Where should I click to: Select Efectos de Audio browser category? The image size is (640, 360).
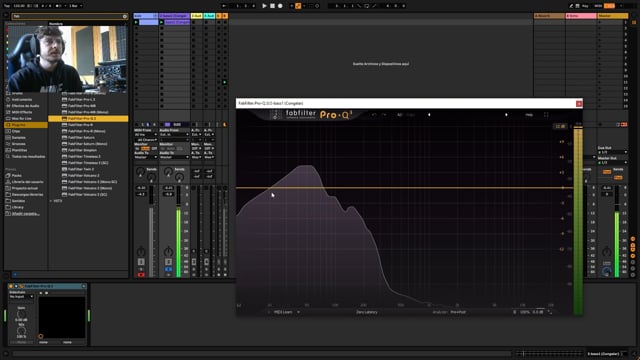(x=25, y=106)
